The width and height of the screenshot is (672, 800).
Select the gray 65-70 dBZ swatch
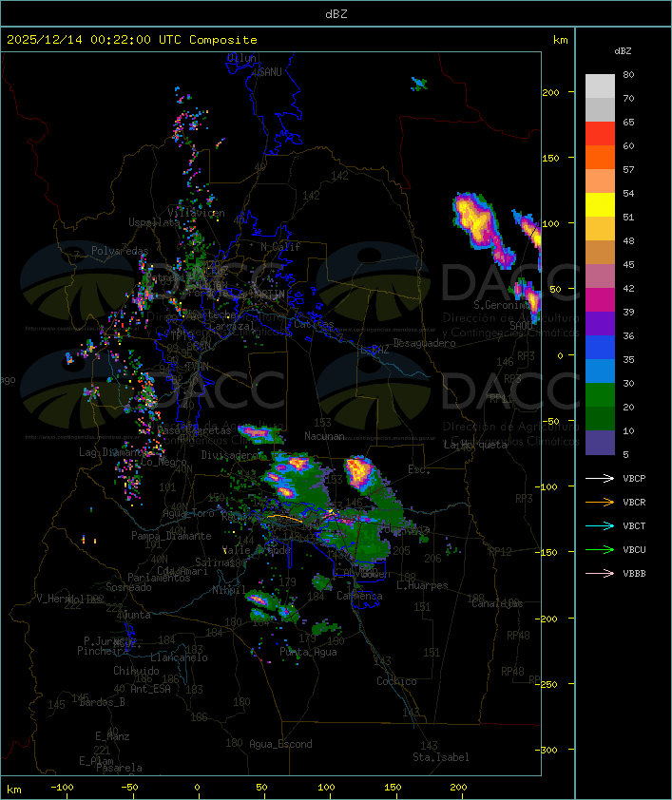[600, 109]
